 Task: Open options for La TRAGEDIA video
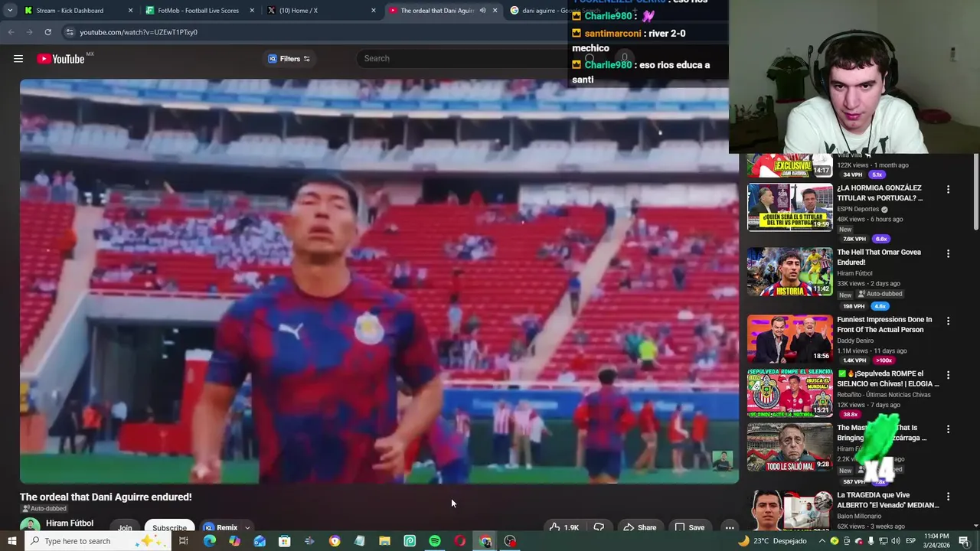948,497
